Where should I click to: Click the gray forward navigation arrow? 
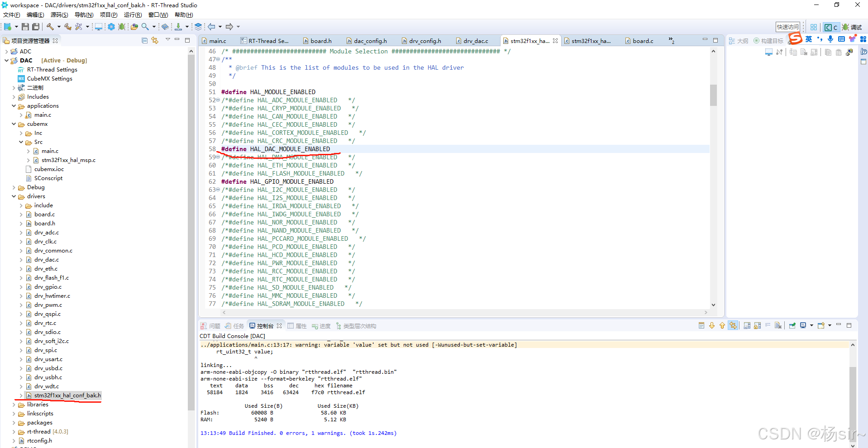pos(229,27)
